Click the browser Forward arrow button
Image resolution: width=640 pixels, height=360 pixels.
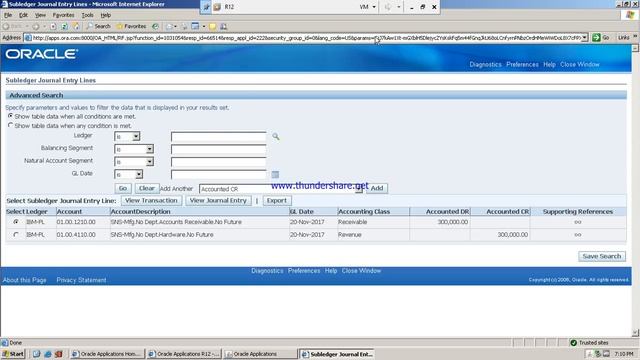pyautogui.click(x=36, y=26)
